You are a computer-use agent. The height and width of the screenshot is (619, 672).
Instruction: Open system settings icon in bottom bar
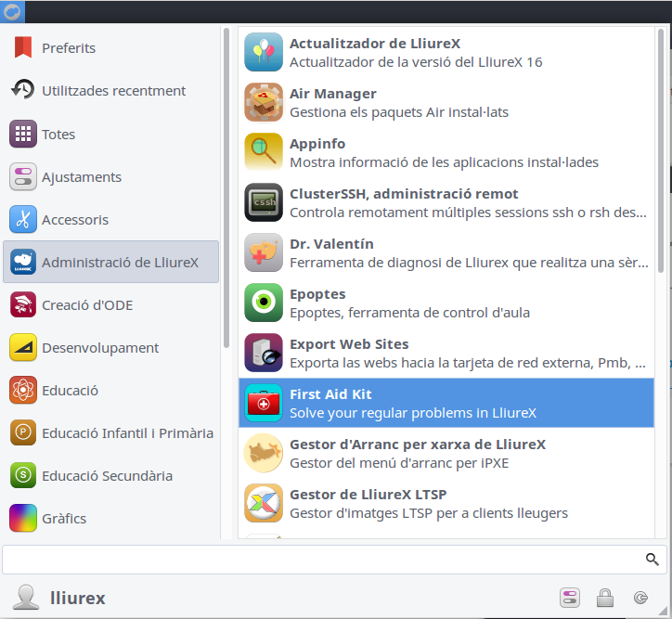coord(569,598)
